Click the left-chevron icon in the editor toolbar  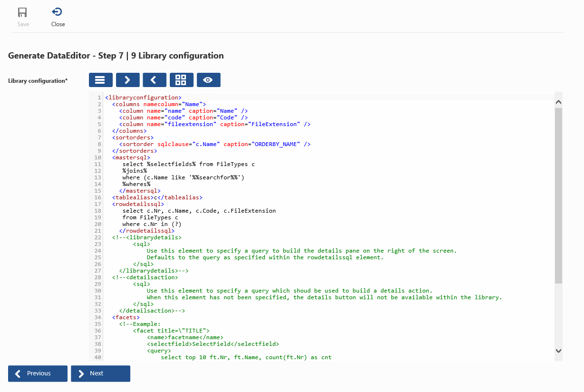click(155, 79)
